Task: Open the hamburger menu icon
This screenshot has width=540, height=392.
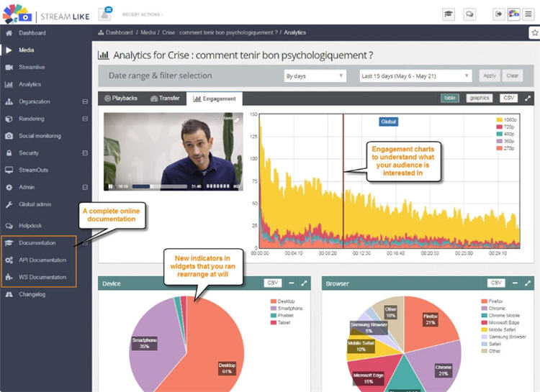Action: [x=528, y=14]
